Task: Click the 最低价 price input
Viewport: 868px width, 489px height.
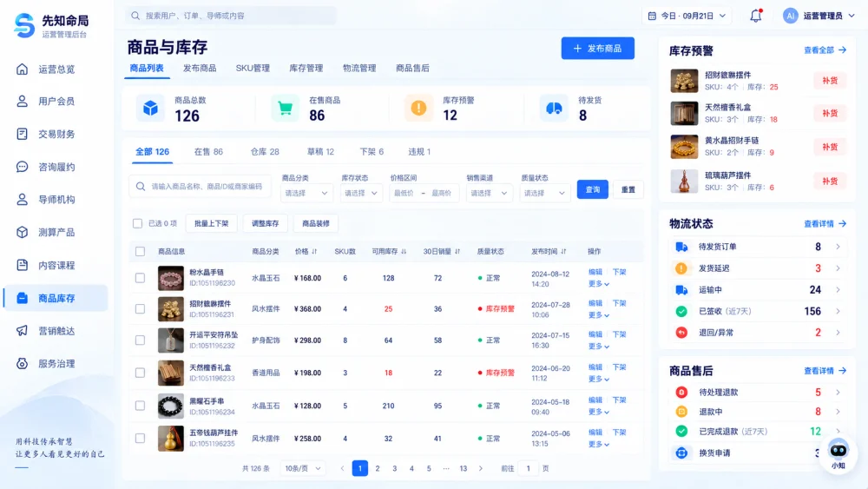Action: click(x=404, y=194)
